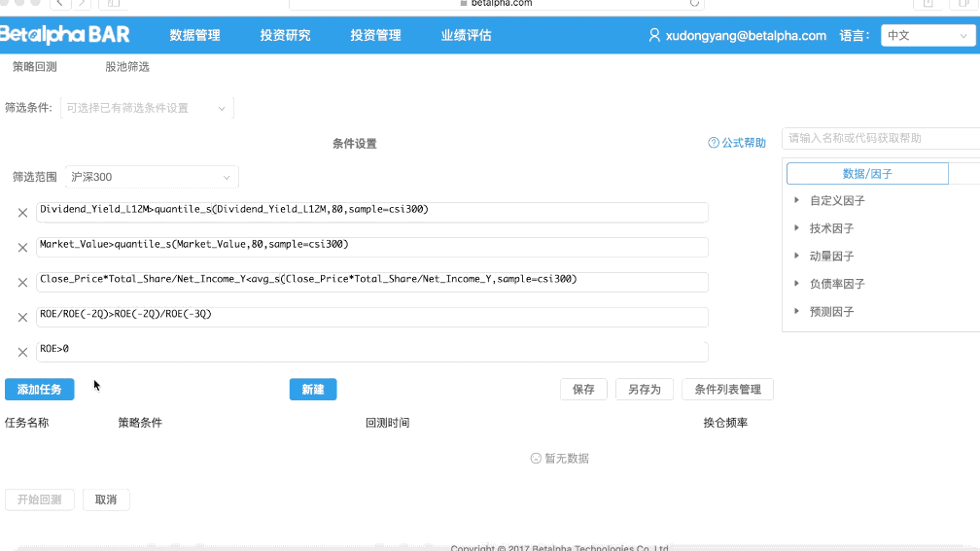Click the formula help search field

881,139
